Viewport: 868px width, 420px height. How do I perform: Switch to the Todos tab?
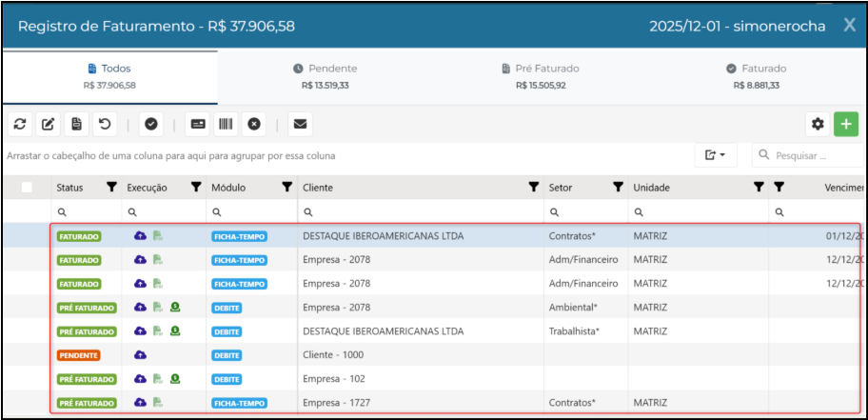click(109, 76)
